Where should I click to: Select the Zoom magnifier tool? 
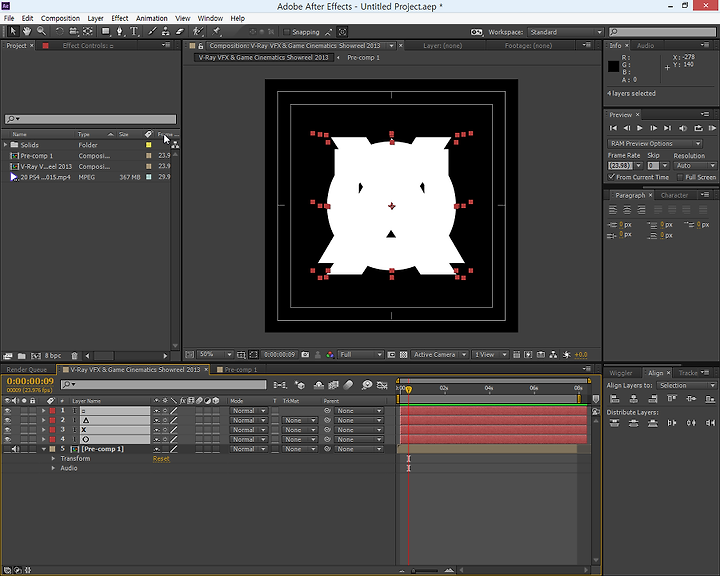(41, 31)
